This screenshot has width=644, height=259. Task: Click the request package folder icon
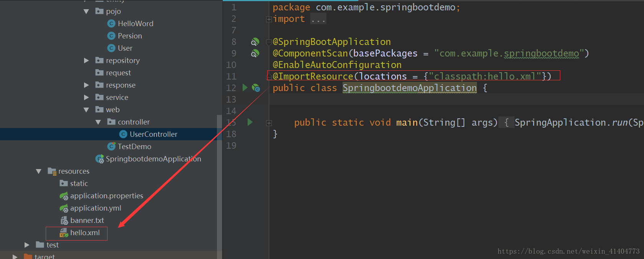pyautogui.click(x=99, y=73)
